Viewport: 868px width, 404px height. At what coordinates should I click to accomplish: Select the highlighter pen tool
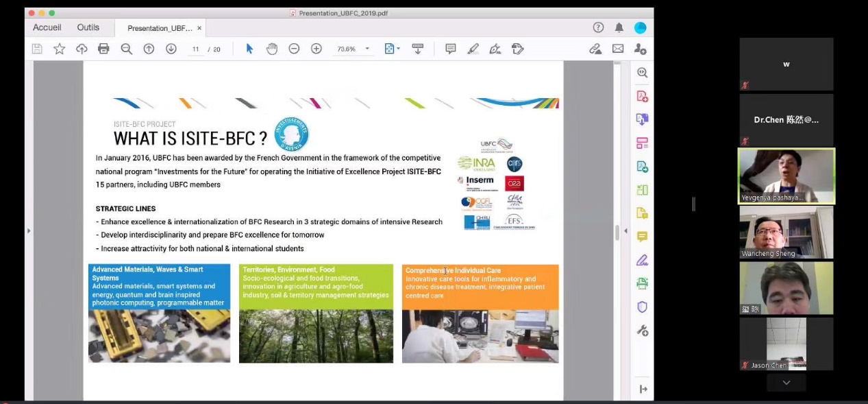click(x=473, y=49)
